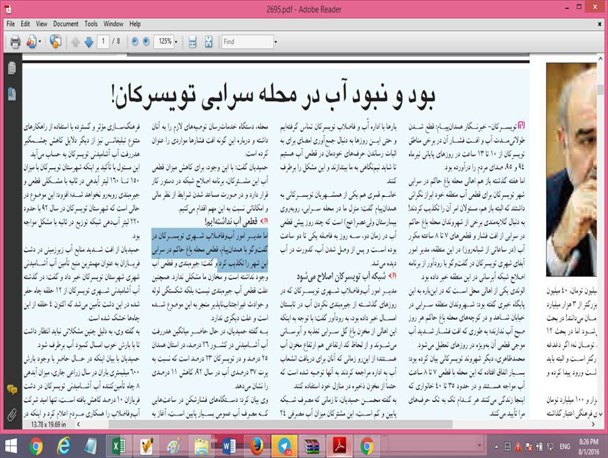The width and height of the screenshot is (608, 458).
Task: Click the Print icon in the toolbar
Action: 16,41
